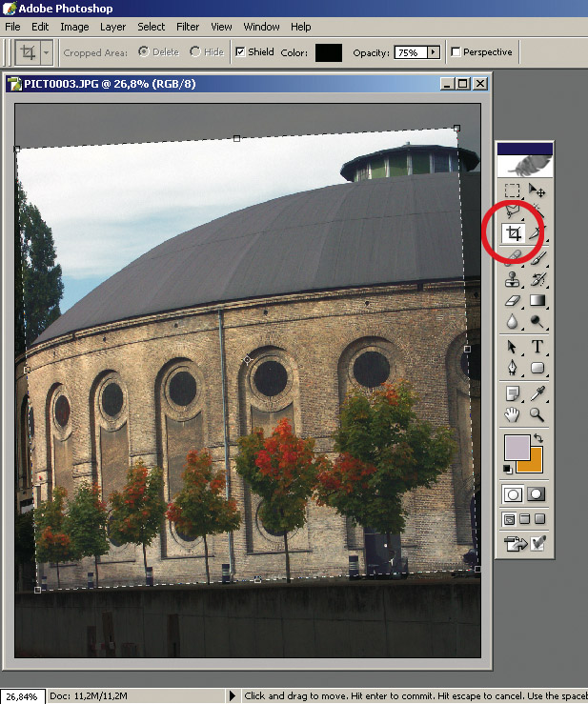This screenshot has width=588, height=704.
Task: Open the status bar info arrow menu
Action: [x=233, y=696]
